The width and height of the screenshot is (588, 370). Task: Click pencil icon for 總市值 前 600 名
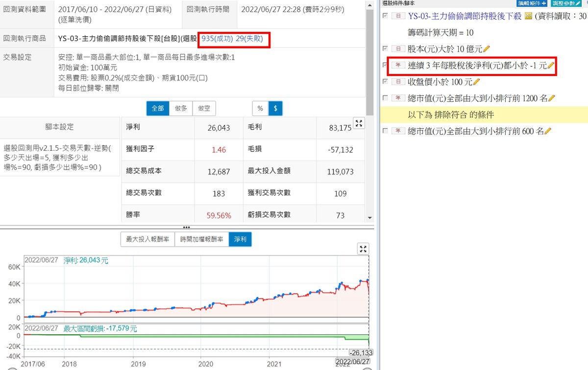(547, 131)
